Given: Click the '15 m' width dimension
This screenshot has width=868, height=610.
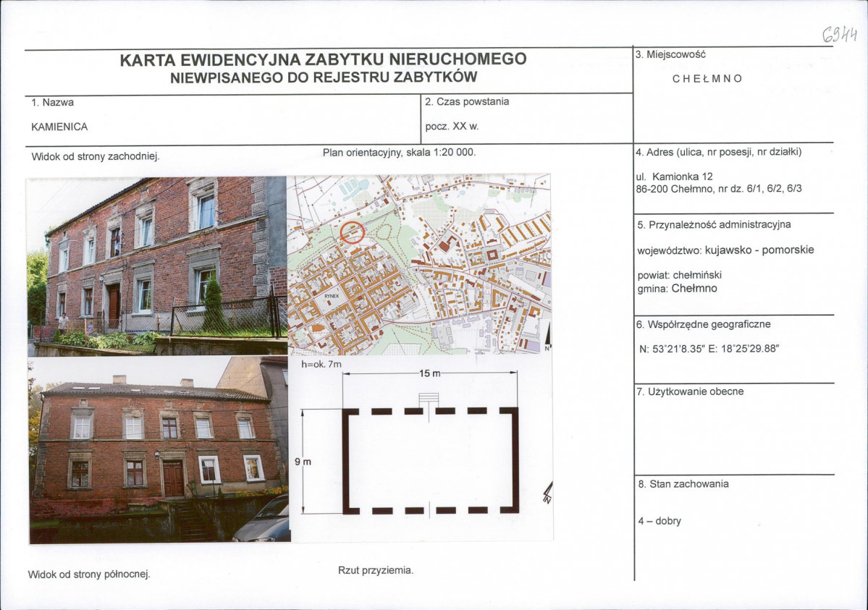Looking at the screenshot, I should (x=429, y=373).
